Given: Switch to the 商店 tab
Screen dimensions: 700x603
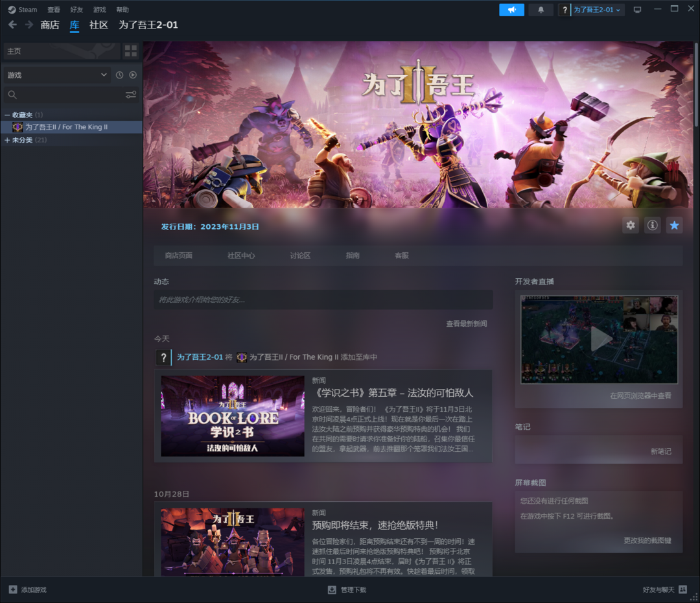Looking at the screenshot, I should click(x=49, y=25).
